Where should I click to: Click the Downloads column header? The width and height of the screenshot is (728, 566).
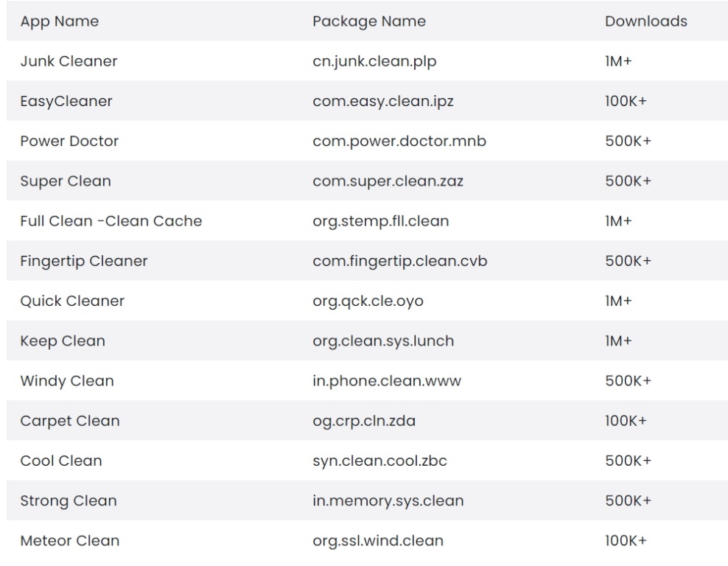645,21
